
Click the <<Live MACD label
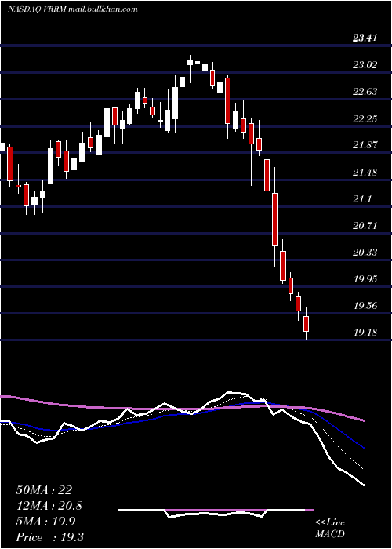(x=330, y=528)
